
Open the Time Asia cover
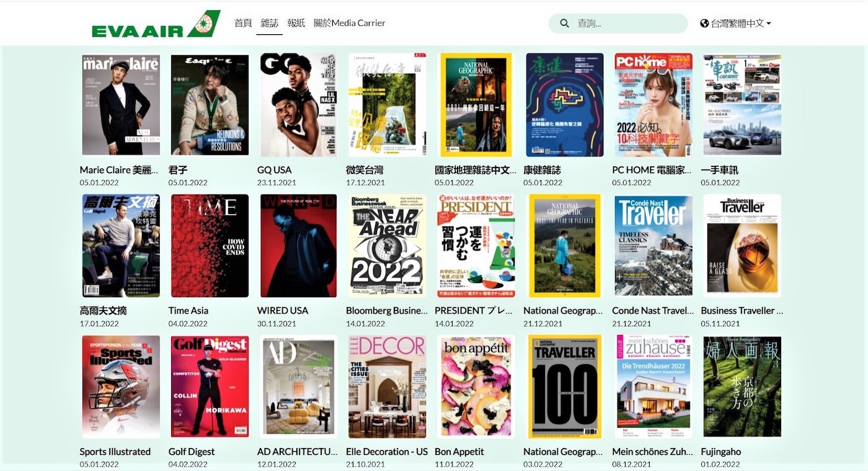(x=210, y=246)
